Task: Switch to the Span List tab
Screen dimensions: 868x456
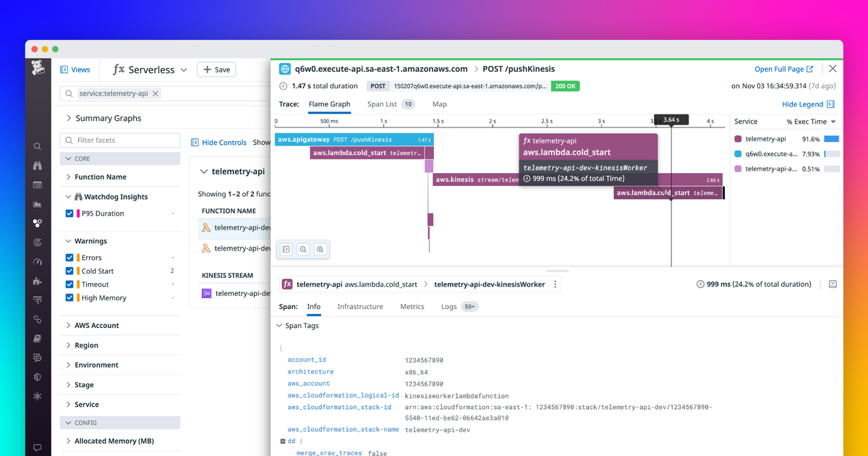Action: click(x=391, y=104)
